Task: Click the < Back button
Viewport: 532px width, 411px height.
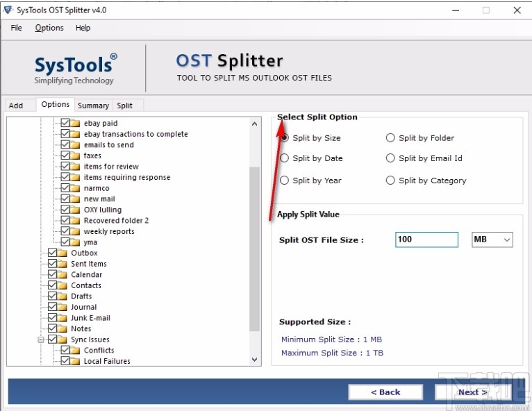Action: point(385,392)
